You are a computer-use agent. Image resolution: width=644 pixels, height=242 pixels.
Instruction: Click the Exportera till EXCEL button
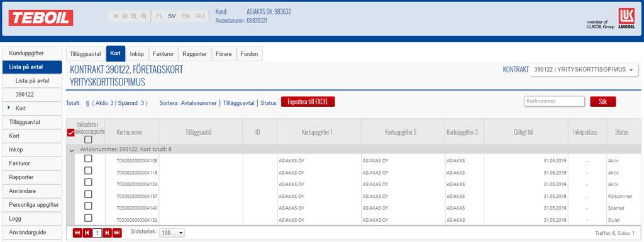click(308, 102)
